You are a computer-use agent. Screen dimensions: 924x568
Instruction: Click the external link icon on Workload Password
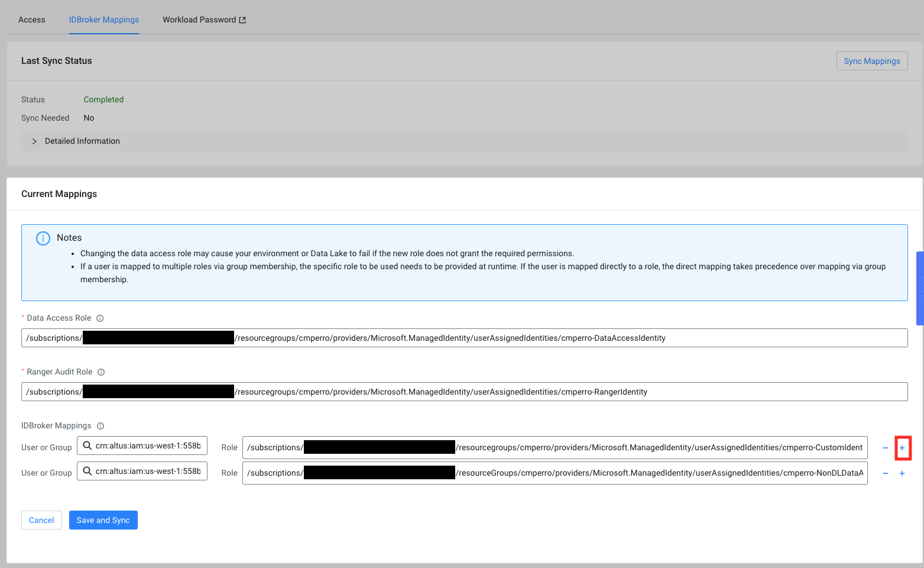[242, 19]
